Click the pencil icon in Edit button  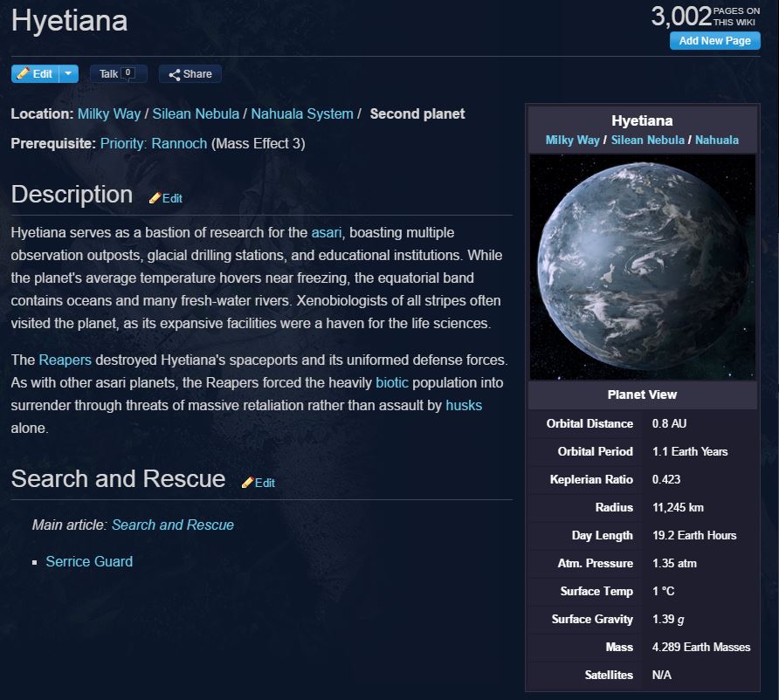coord(23,73)
